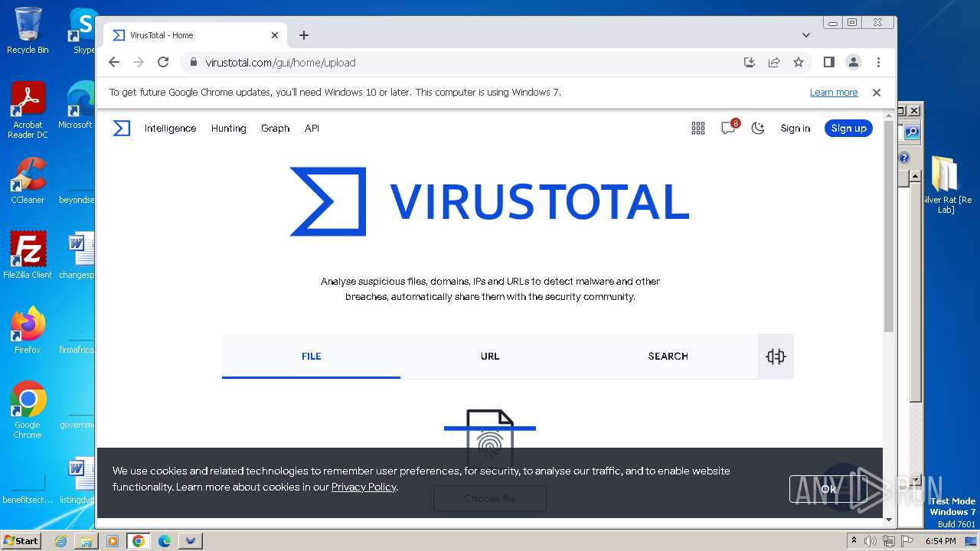Screen dimensions: 980x551
Task: Open Firefox desktop icon
Action: [x=28, y=330]
